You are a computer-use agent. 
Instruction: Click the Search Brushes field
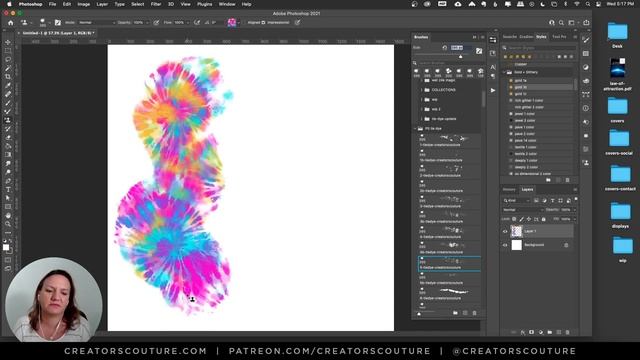tap(448, 63)
